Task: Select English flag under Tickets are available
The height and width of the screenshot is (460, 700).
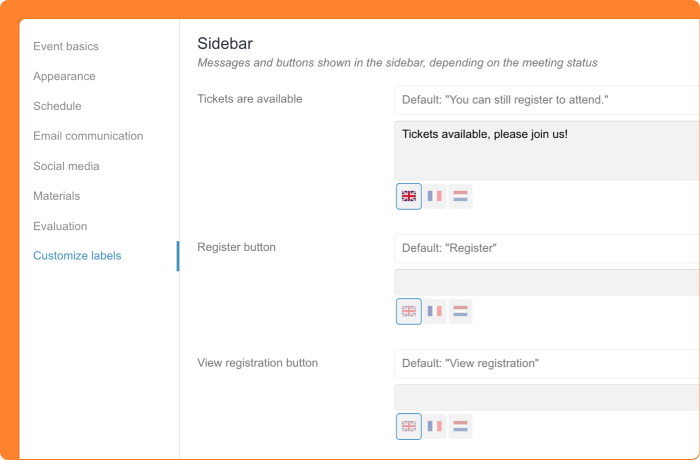Action: tap(409, 196)
